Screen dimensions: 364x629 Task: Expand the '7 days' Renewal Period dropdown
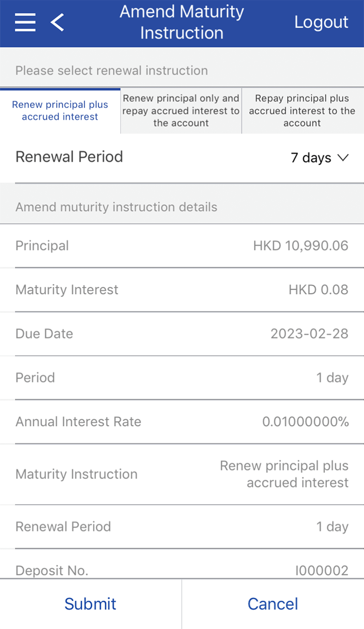[x=320, y=158]
